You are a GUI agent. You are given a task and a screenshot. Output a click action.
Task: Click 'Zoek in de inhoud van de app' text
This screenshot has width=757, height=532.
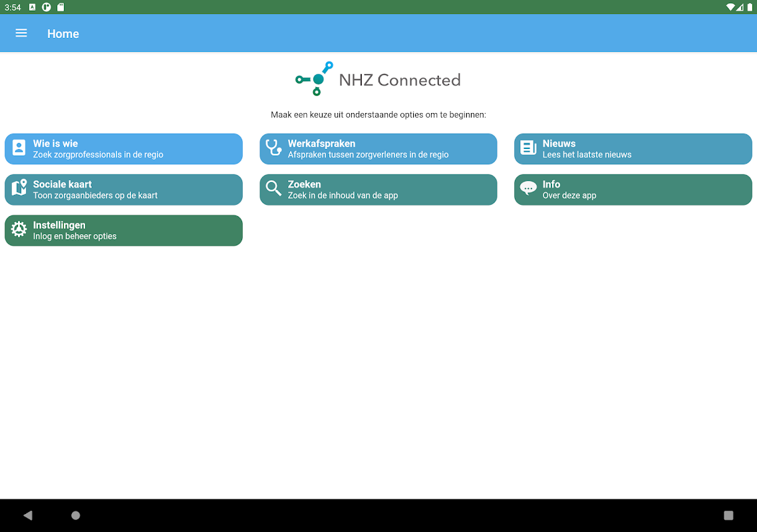343,195
